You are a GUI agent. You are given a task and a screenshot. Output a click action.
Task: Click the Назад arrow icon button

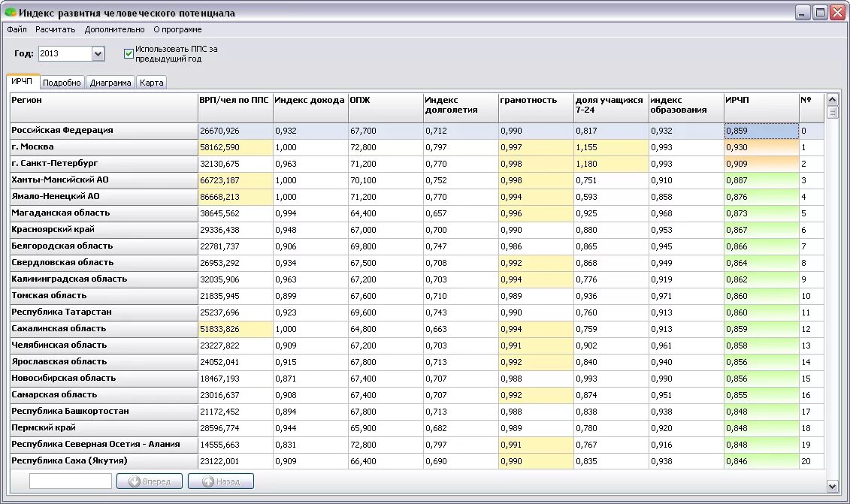point(221,481)
